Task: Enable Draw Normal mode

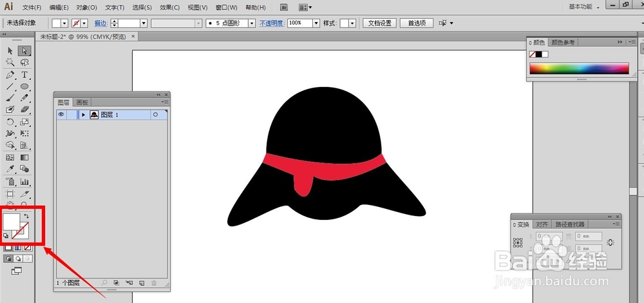Action: pos(8,259)
